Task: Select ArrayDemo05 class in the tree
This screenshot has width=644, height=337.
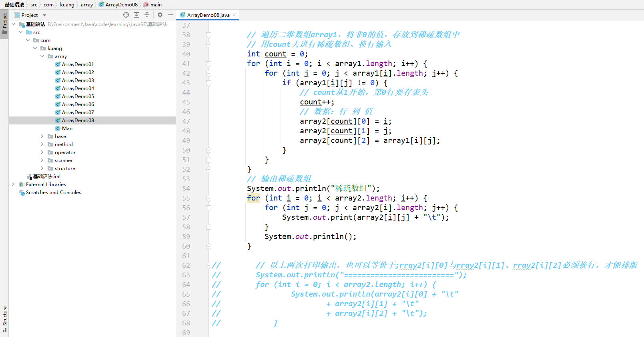Action: tap(78, 96)
